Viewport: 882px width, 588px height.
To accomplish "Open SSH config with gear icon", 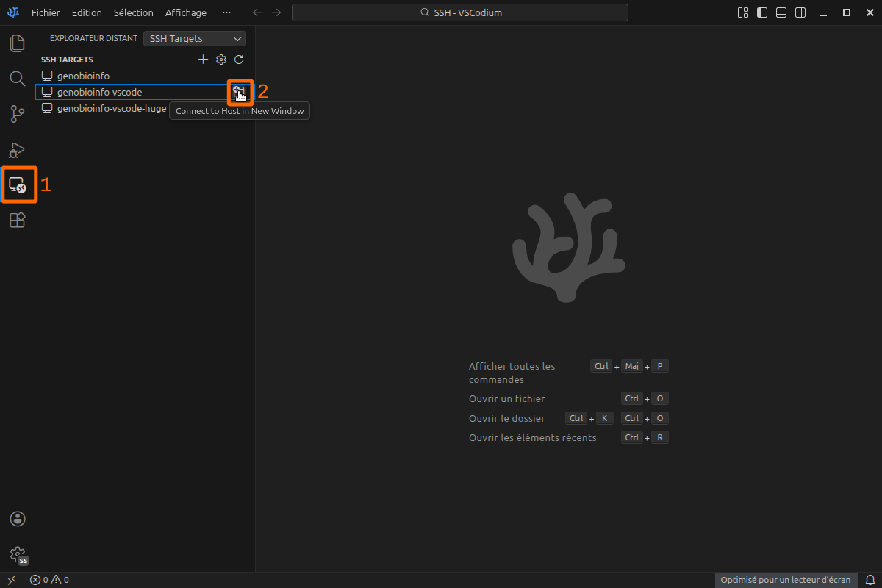I will click(221, 60).
